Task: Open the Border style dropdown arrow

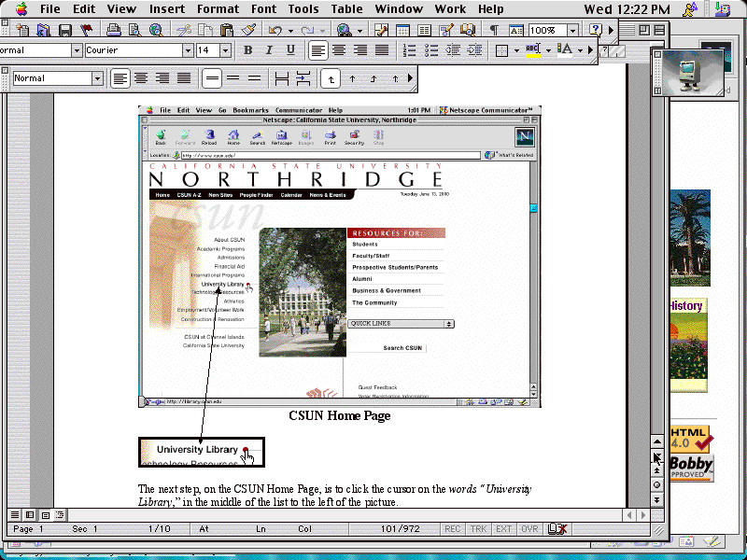Action: pyautogui.click(x=516, y=50)
